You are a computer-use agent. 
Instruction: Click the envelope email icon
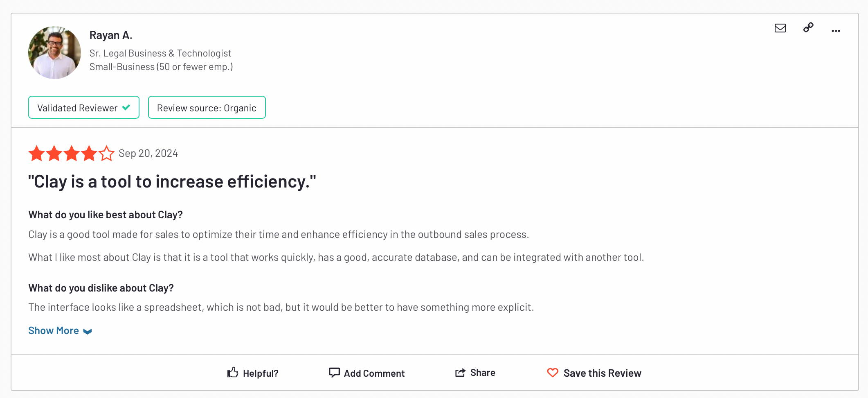click(780, 28)
